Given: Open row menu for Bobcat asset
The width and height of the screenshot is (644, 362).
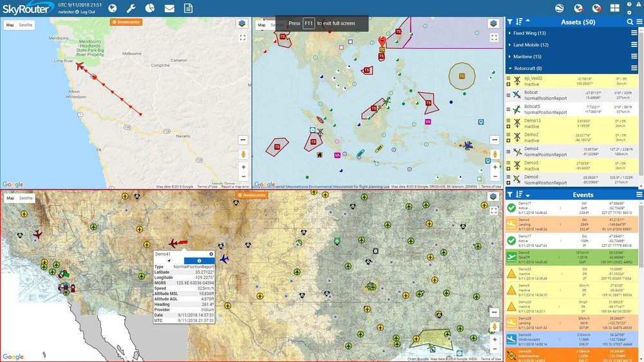Looking at the screenshot, I should coord(509,95).
